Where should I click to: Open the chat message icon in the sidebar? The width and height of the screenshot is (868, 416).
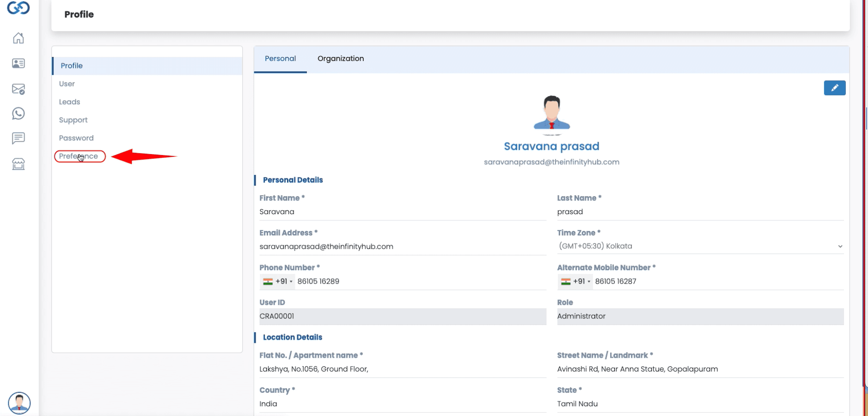[18, 138]
